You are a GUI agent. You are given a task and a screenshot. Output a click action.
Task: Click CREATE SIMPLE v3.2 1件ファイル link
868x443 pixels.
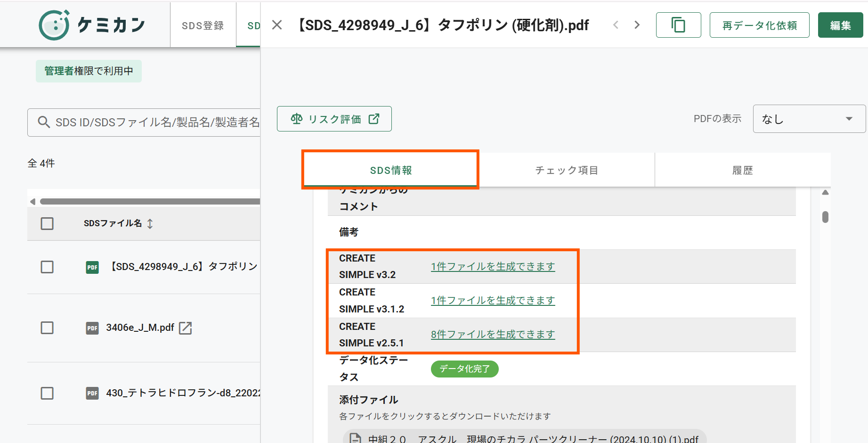point(493,267)
